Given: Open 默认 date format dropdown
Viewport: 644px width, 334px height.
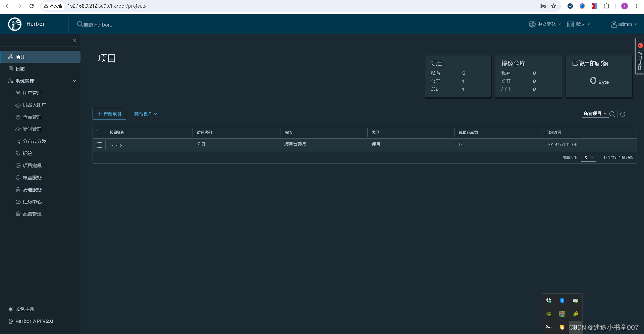Looking at the screenshot, I should pos(579,24).
